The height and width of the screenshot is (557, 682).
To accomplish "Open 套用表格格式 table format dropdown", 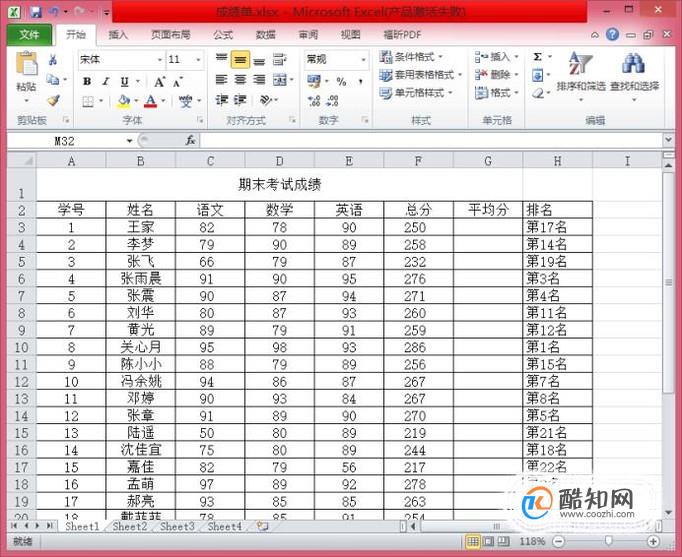I will (x=420, y=75).
